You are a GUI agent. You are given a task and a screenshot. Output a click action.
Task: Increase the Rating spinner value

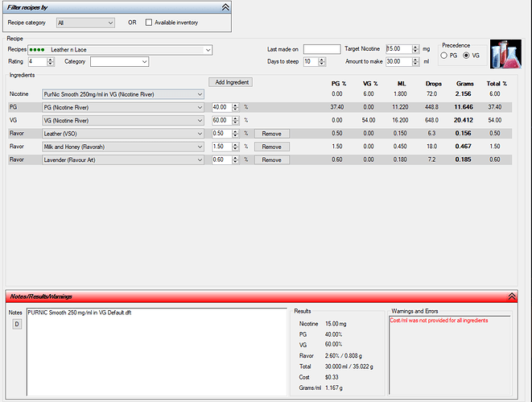[51, 60]
